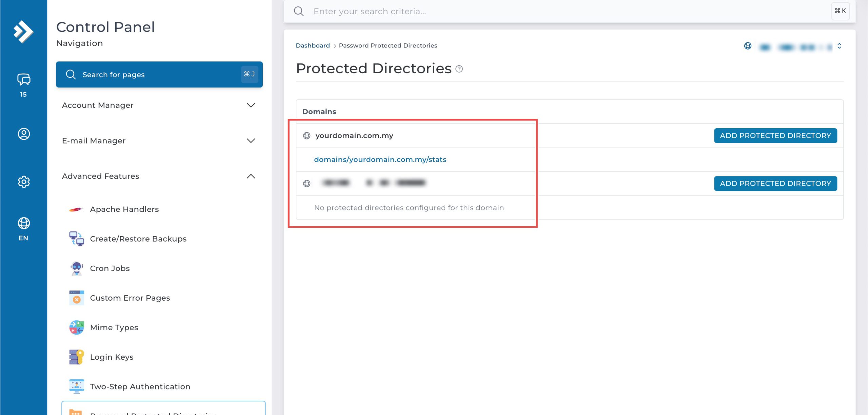Screen dimensions: 868x415
Task: Open Mime Types page
Action: (114, 327)
